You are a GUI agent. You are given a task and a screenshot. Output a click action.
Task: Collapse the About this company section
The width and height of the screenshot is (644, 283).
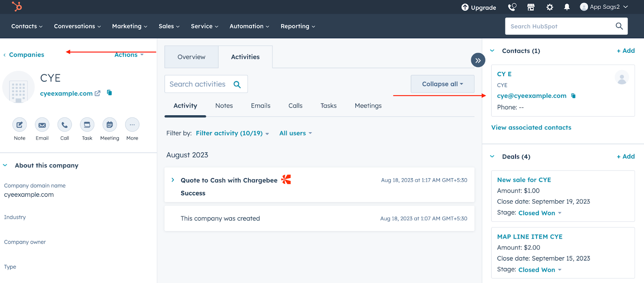[x=5, y=165]
